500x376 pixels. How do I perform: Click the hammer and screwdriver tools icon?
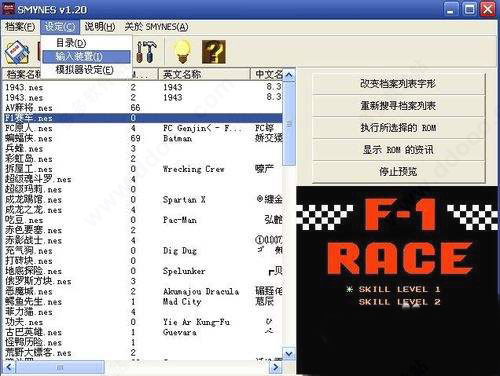pyautogui.click(x=147, y=52)
